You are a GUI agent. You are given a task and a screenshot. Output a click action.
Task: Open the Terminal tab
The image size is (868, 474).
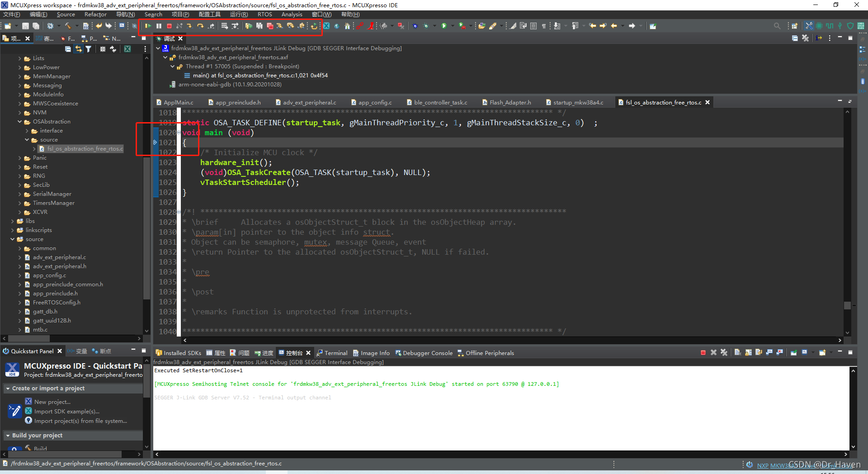coord(332,353)
